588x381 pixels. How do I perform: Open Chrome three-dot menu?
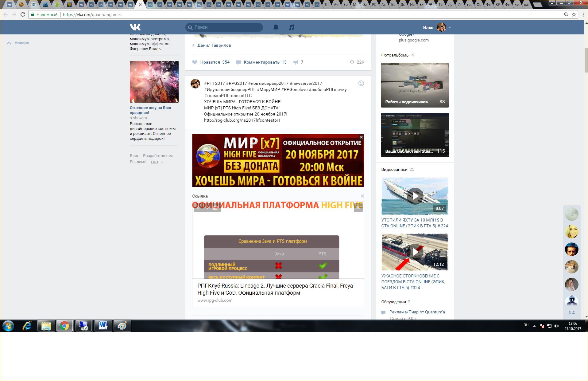(584, 14)
